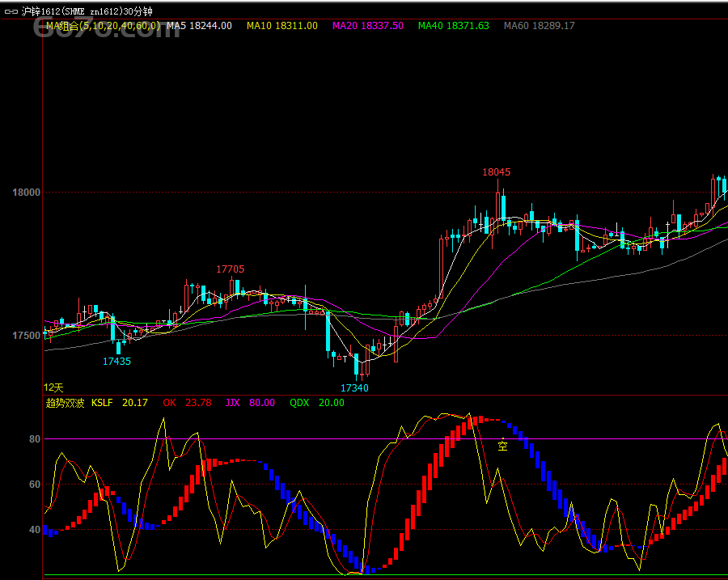Click the green QDX 20.00 indicator value
Viewport: 728px width, 580px height.
point(316,403)
